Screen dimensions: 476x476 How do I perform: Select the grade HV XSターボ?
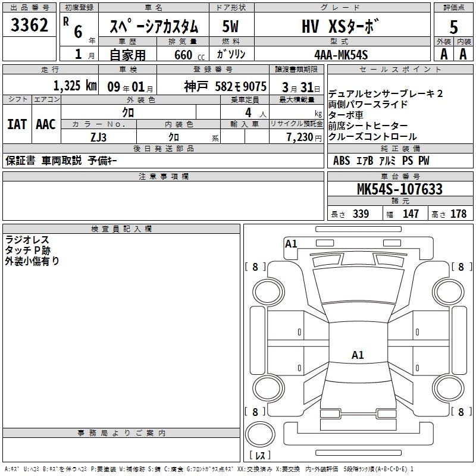[x=340, y=26]
